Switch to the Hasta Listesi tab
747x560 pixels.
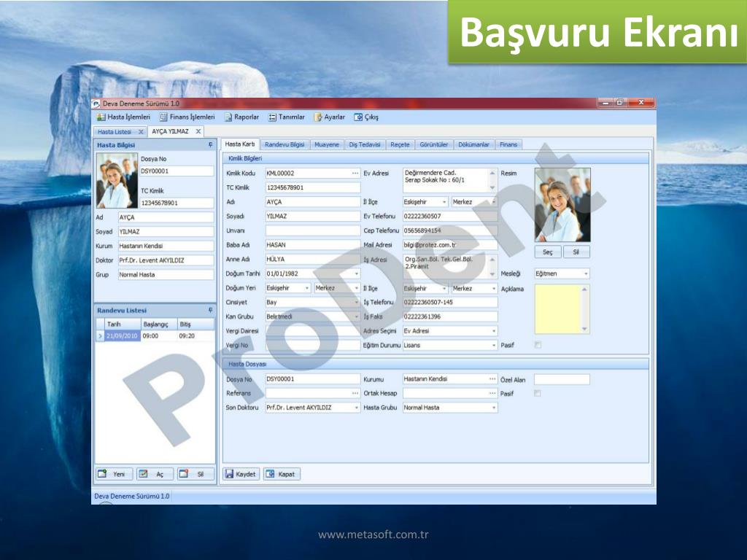(x=115, y=131)
